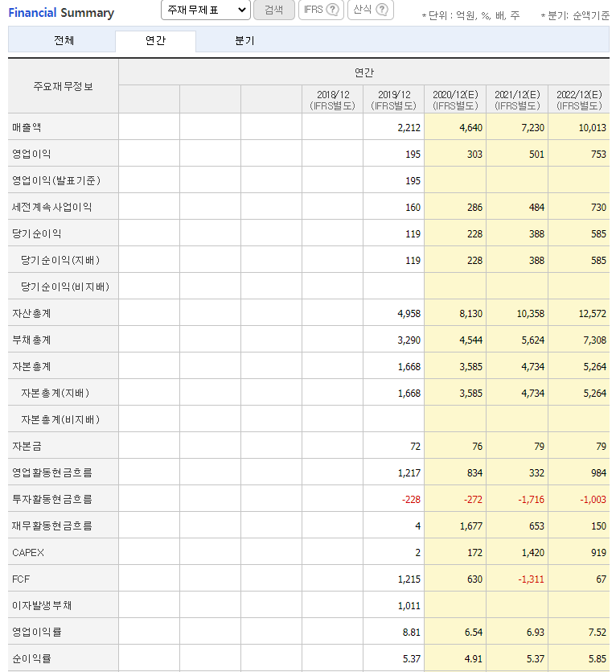Click the 주요재무정보 table header
This screenshot has height=672, width=616.
pos(63,86)
